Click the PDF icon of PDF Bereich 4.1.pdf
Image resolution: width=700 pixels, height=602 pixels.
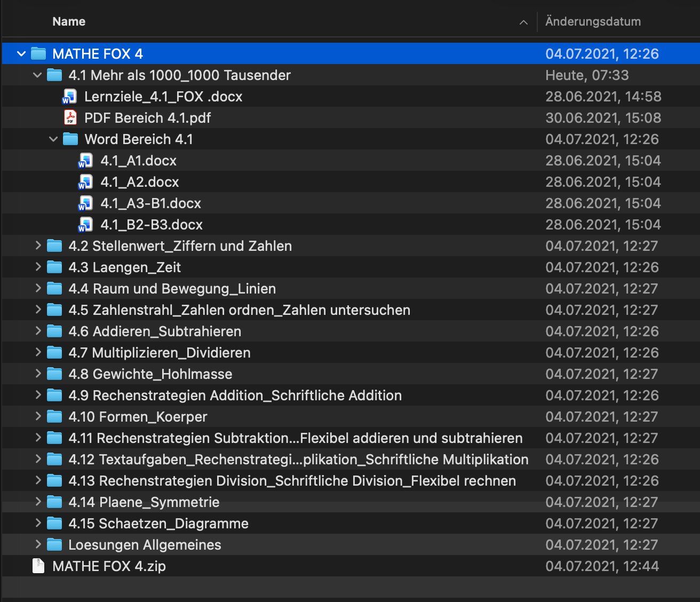70,118
